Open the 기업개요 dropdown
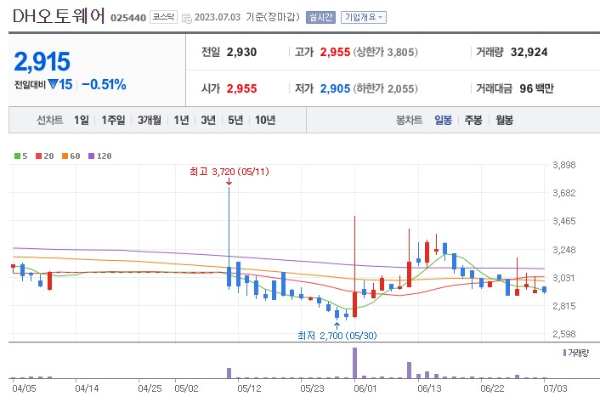 pos(364,17)
